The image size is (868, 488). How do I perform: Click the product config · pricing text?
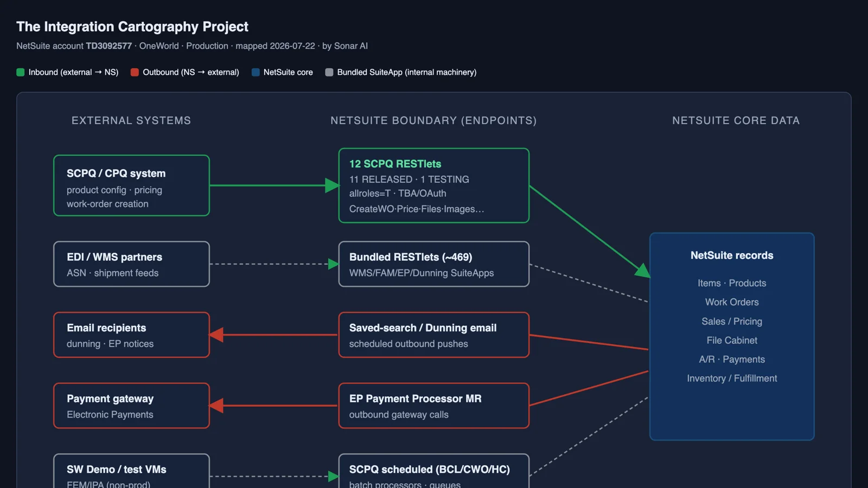pyautogui.click(x=114, y=190)
